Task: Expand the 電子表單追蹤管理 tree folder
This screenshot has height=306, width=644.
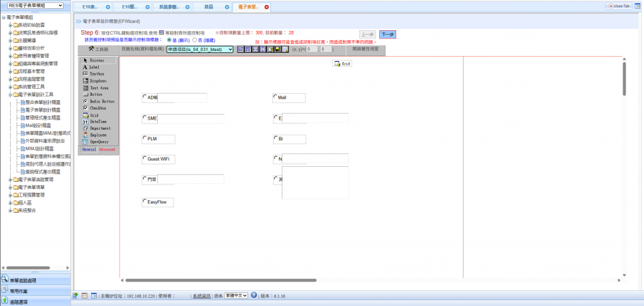Action: click(10, 179)
